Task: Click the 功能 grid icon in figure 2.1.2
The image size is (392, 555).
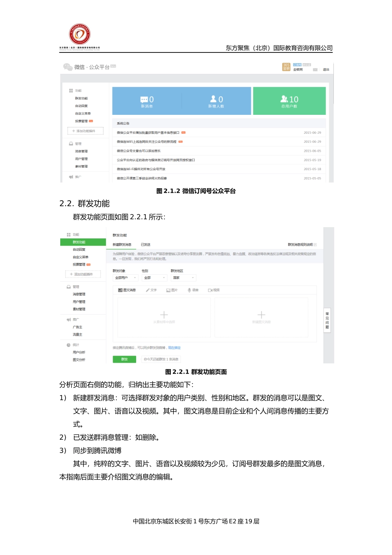Action: click(x=71, y=90)
